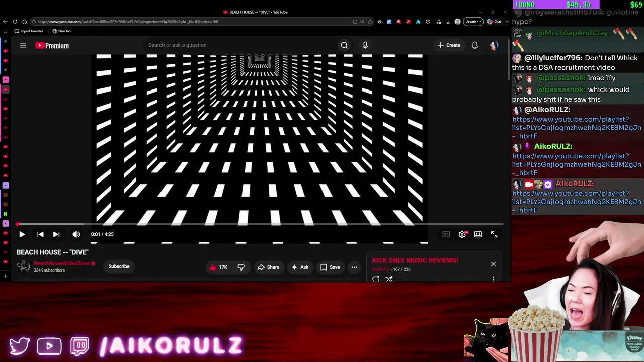Go to YouTube Premium home logo
Image resolution: width=644 pixels, height=362 pixels.
[x=52, y=45]
